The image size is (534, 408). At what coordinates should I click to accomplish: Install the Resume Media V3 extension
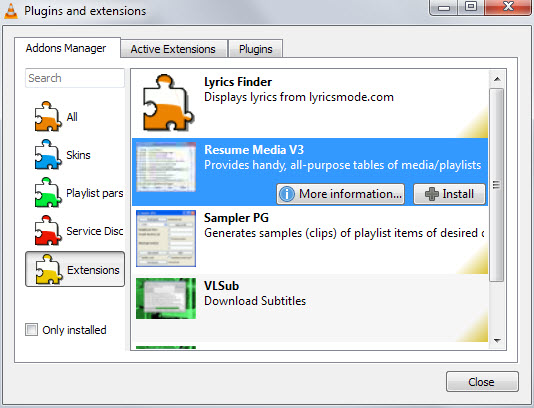pyautogui.click(x=450, y=194)
